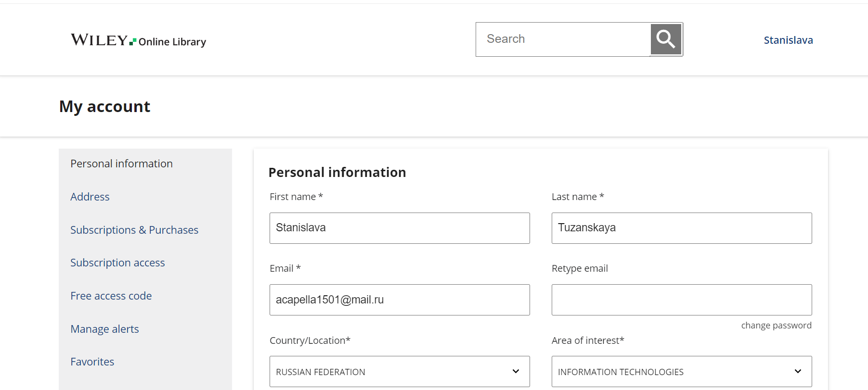The image size is (868, 390).
Task: Open Subscription access page
Action: pos(117,263)
